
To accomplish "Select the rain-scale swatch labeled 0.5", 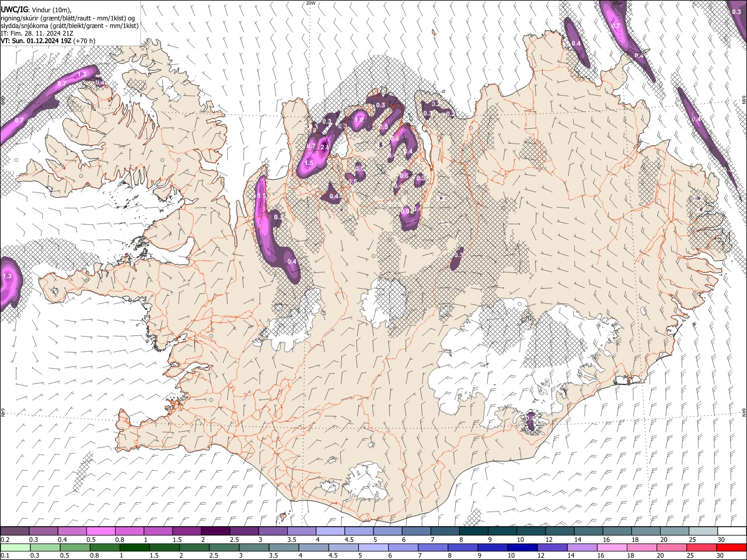I will click(x=75, y=547).
